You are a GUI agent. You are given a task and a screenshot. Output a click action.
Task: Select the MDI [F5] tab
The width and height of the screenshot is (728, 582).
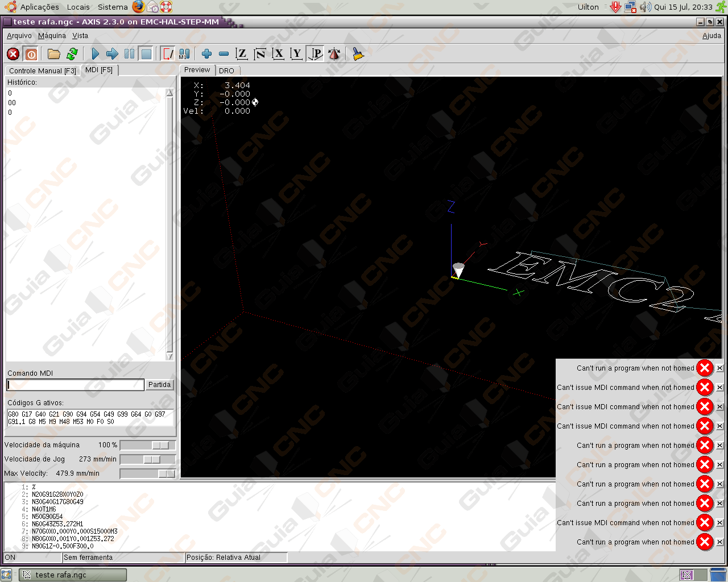click(99, 70)
